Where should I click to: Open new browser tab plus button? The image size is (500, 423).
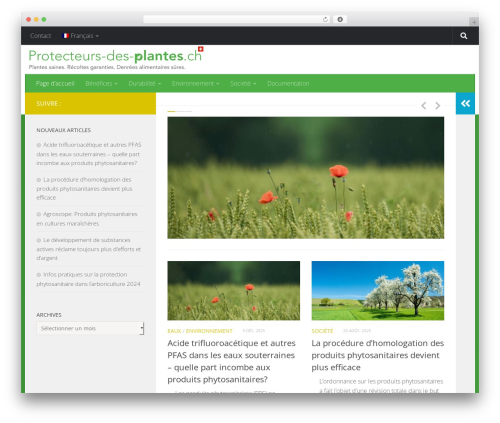[474, 22]
